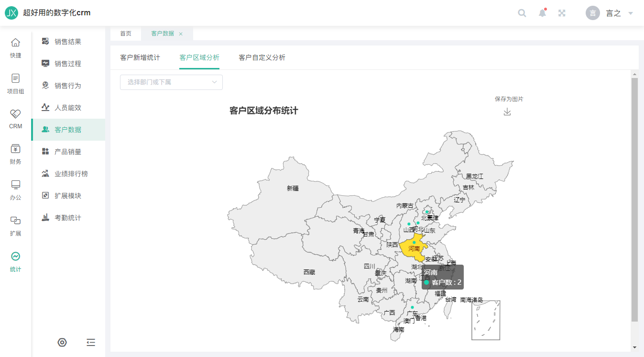Click the 言之 username

coord(613,13)
